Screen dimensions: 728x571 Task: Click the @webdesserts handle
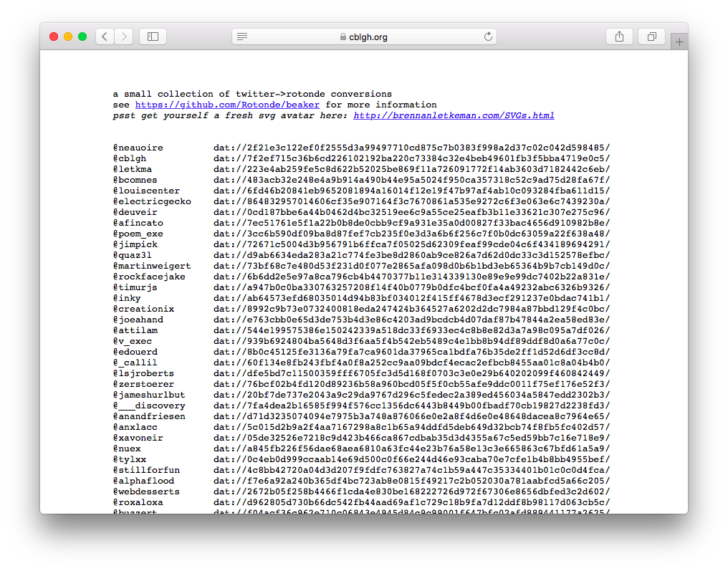[146, 491]
